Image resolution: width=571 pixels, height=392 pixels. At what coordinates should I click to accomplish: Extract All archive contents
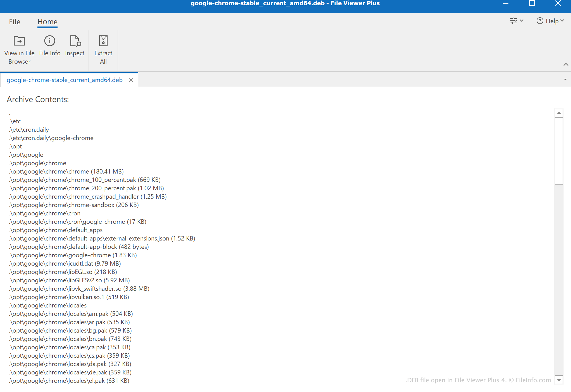[103, 50]
